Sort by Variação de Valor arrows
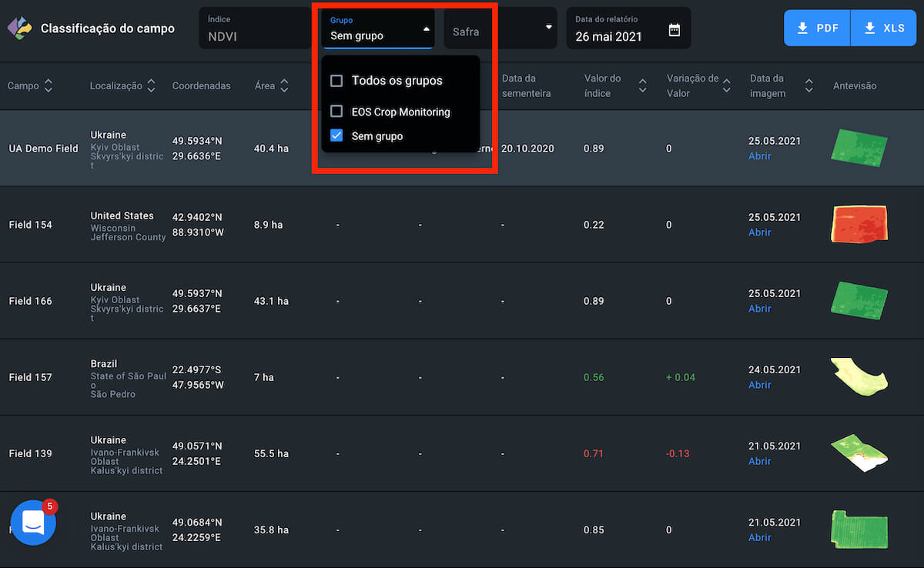 [x=726, y=86]
